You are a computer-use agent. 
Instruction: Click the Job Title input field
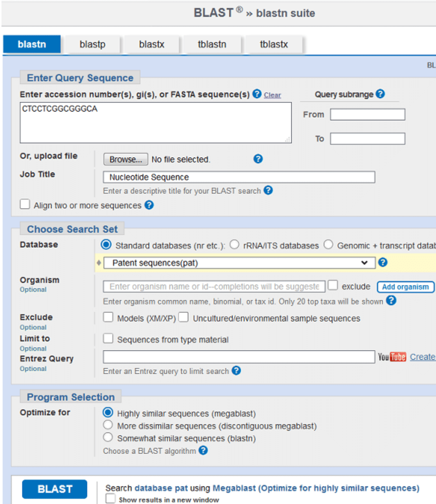[x=239, y=177]
